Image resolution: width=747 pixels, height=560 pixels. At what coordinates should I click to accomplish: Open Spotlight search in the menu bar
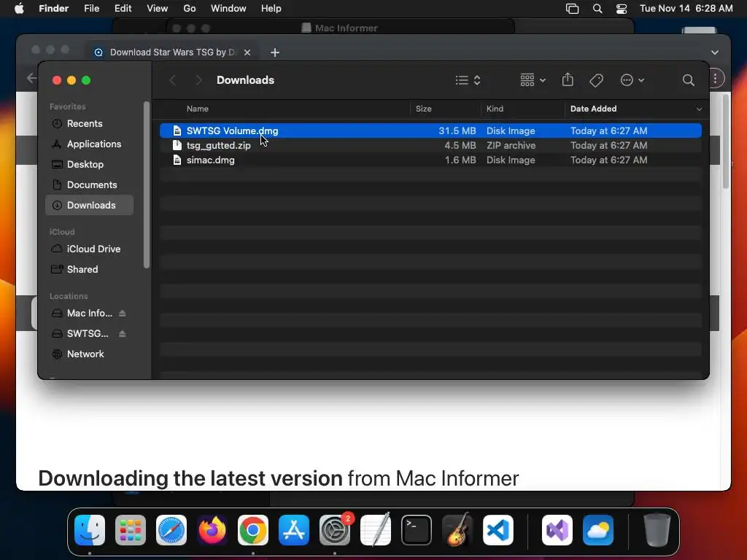tap(597, 9)
